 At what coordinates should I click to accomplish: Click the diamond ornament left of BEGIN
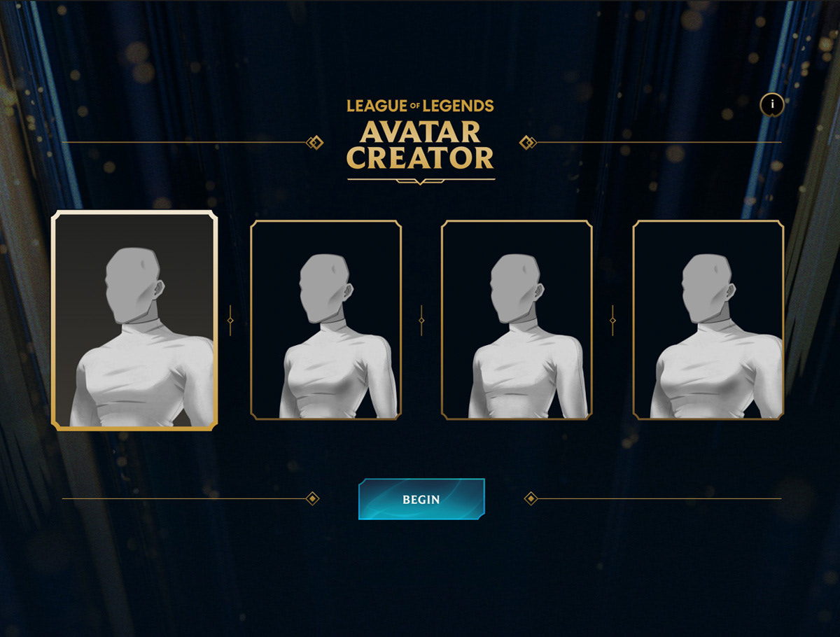(x=313, y=498)
